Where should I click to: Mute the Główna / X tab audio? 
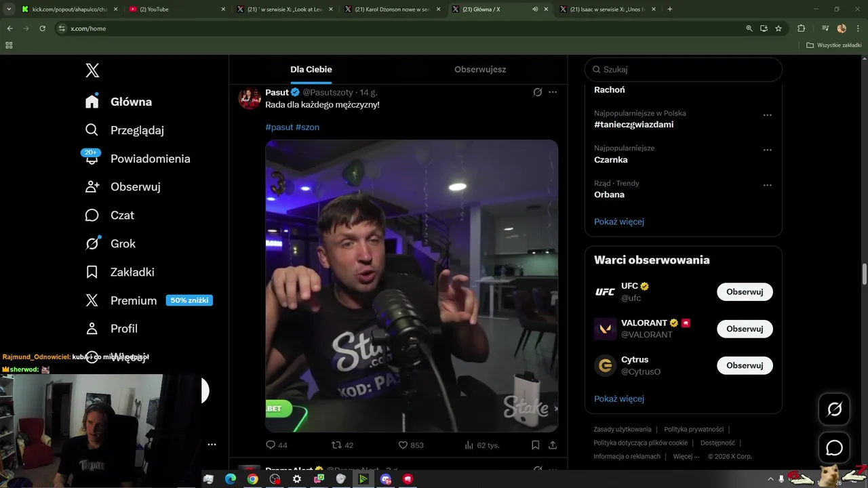click(535, 9)
